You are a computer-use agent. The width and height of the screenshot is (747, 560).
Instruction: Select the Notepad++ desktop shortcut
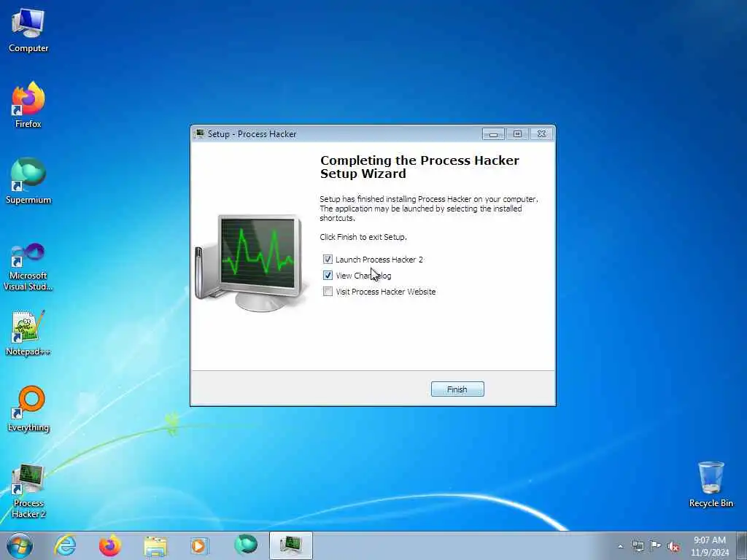28,333
